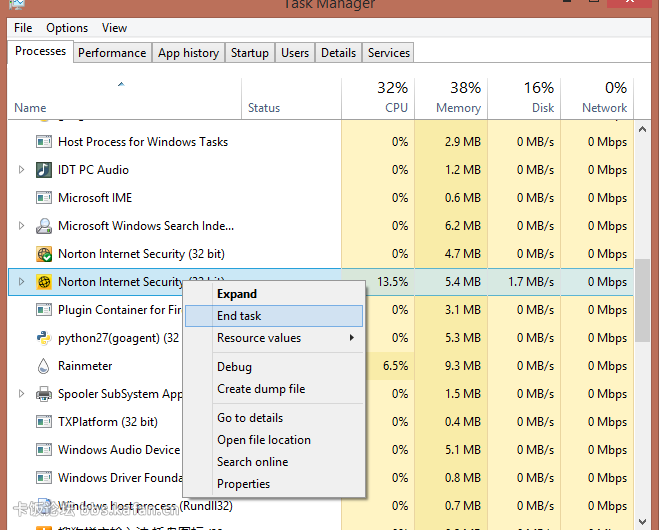Choose Create dump file in context menu

(x=274, y=389)
